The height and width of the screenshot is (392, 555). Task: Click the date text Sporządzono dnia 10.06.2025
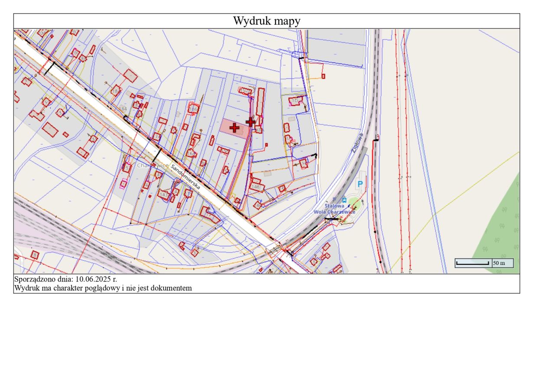(65, 280)
